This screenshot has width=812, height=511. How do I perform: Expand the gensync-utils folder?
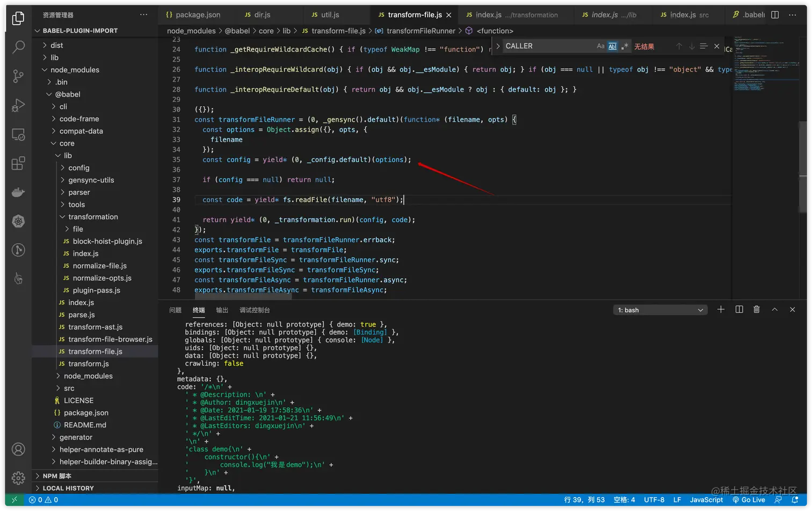click(95, 180)
